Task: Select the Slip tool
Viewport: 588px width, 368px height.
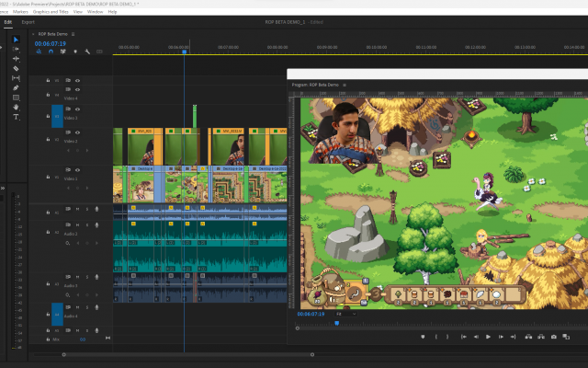Action: click(x=16, y=78)
